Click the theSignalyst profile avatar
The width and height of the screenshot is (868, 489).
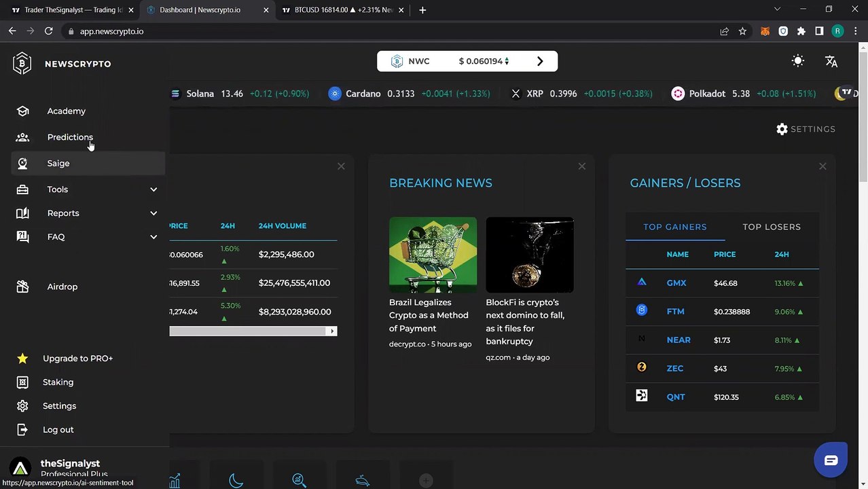[x=20, y=468]
